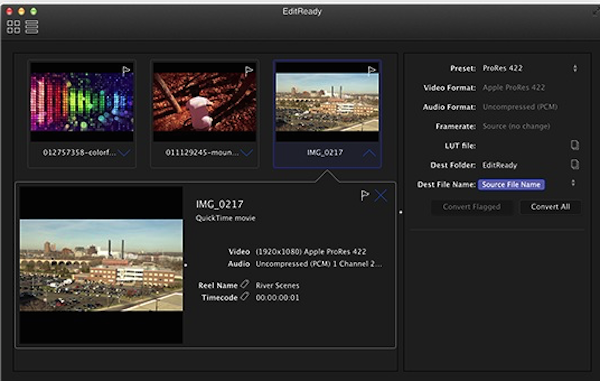
Task: Close the IMG_0217 detail panel
Action: point(381,195)
